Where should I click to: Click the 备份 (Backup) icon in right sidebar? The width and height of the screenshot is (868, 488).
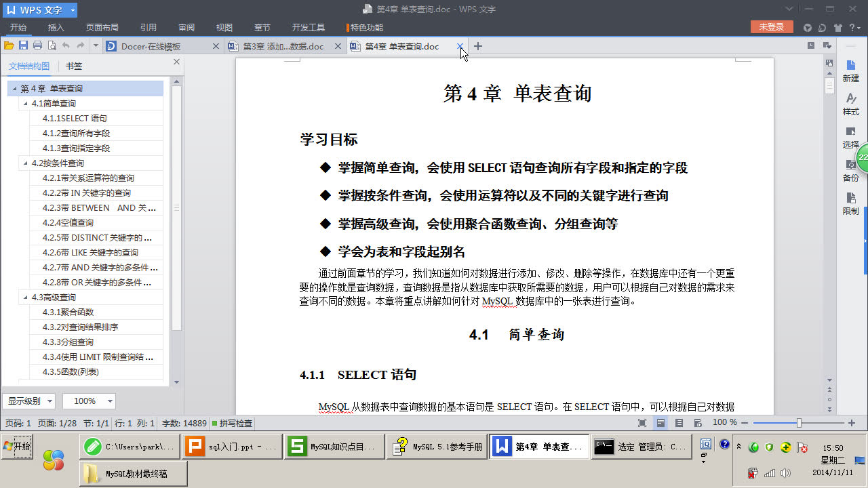click(850, 170)
